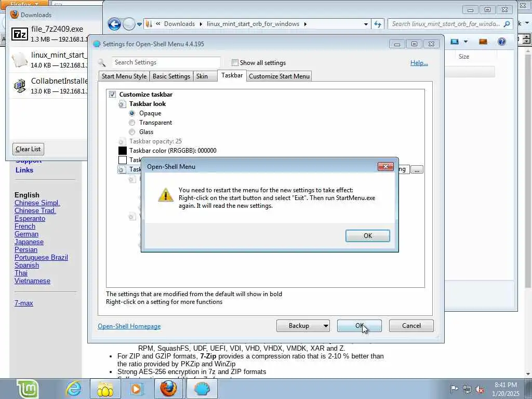Click Explorer search magnifier icon
The height and width of the screenshot is (399, 532).
point(507,24)
